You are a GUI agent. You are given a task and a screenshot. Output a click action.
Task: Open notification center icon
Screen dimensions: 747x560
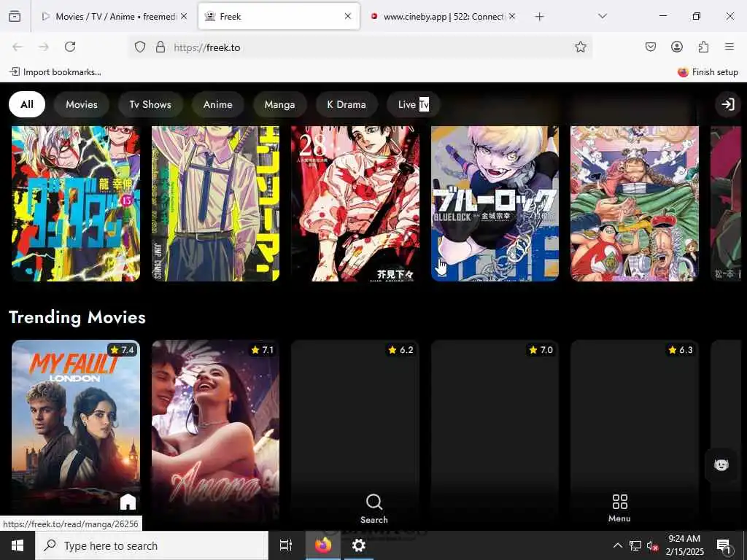click(724, 545)
